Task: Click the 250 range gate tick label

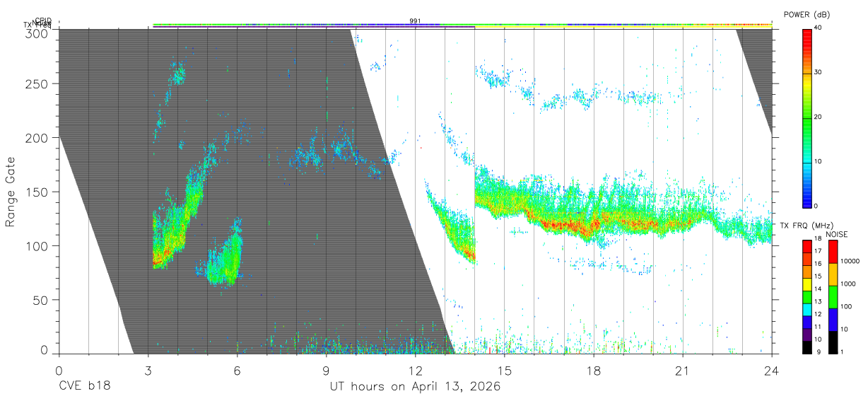Action: click(x=38, y=83)
